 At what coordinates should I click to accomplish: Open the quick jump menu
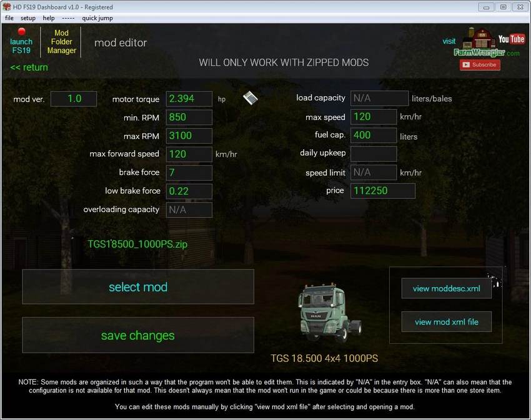pyautogui.click(x=97, y=18)
